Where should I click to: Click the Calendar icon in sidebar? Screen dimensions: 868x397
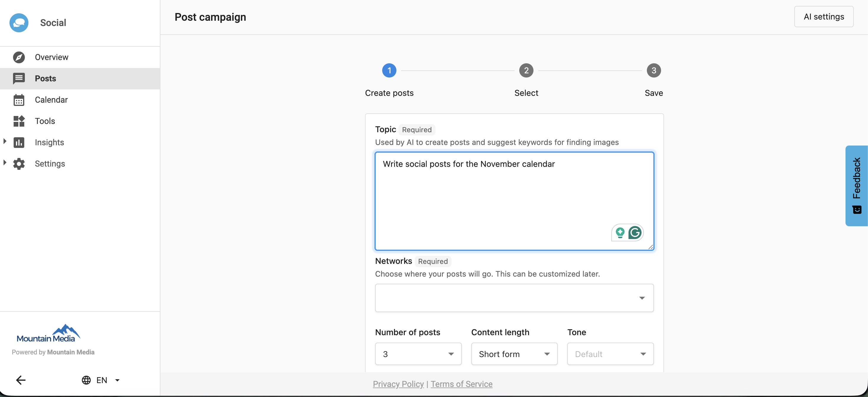(x=19, y=100)
